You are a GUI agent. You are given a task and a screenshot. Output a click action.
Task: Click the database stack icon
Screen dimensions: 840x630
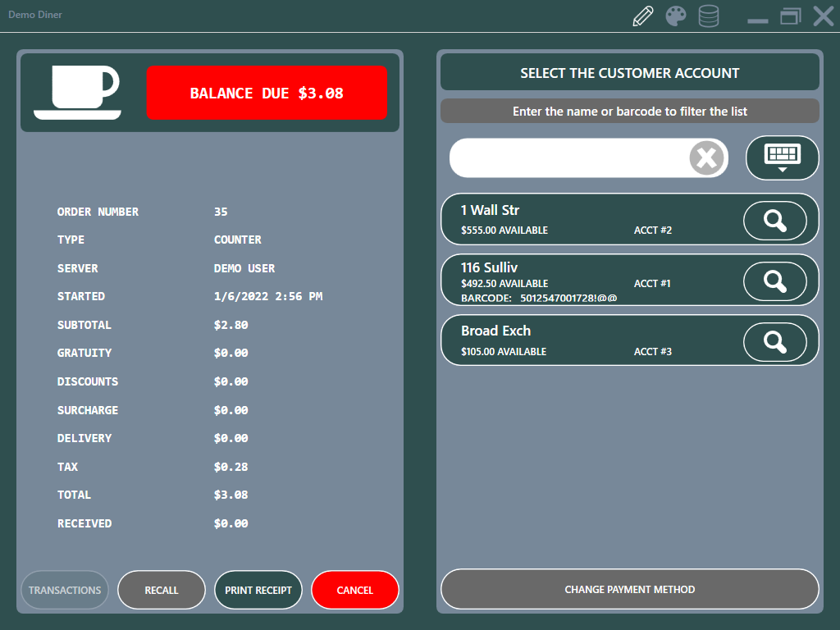(709, 16)
